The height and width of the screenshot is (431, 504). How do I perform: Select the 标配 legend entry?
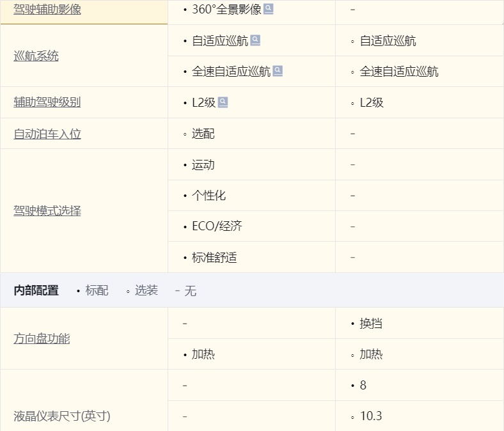pyautogui.click(x=97, y=290)
